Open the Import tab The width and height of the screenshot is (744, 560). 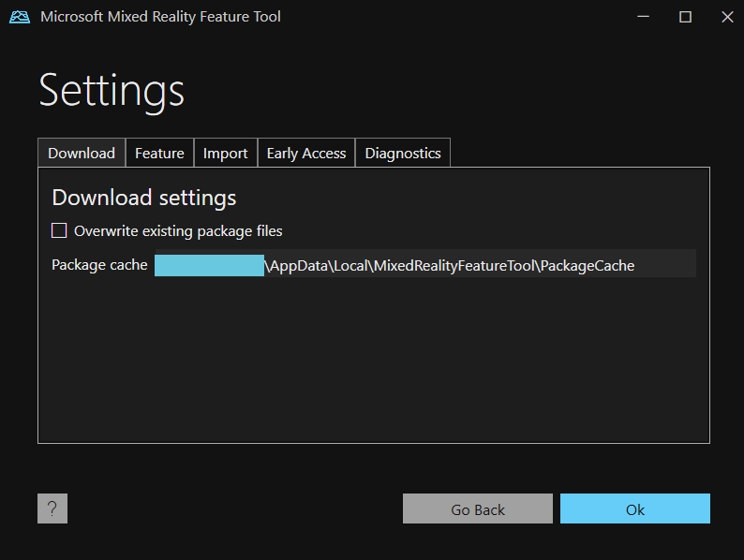226,153
